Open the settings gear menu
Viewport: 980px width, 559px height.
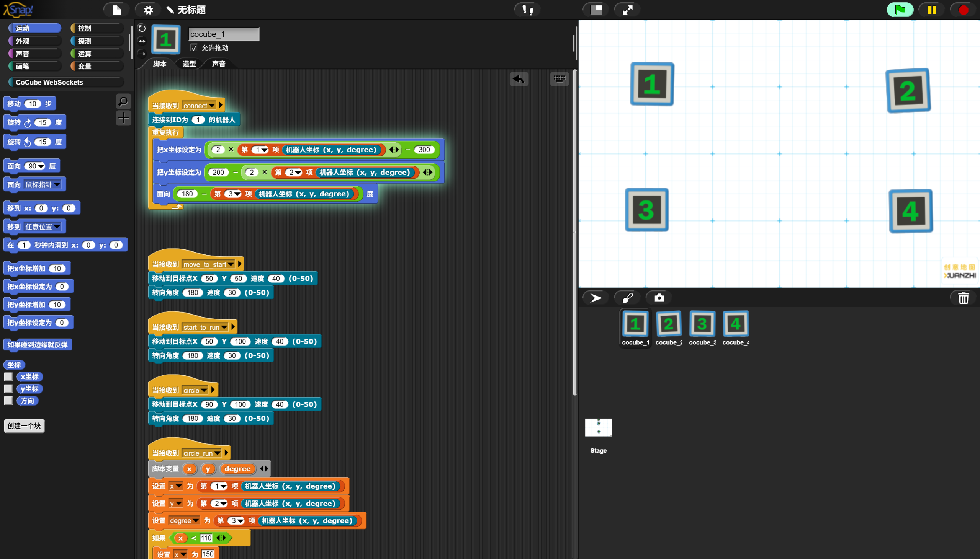(148, 10)
